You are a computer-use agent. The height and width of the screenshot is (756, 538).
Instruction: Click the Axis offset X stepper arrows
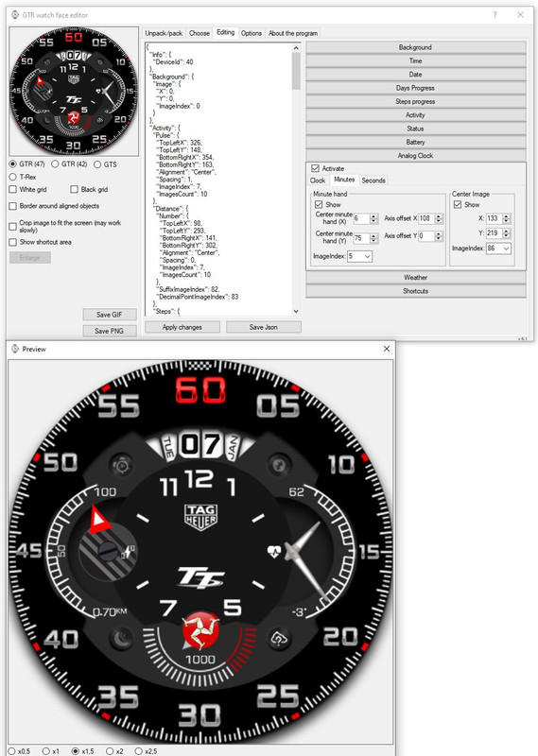click(x=438, y=218)
